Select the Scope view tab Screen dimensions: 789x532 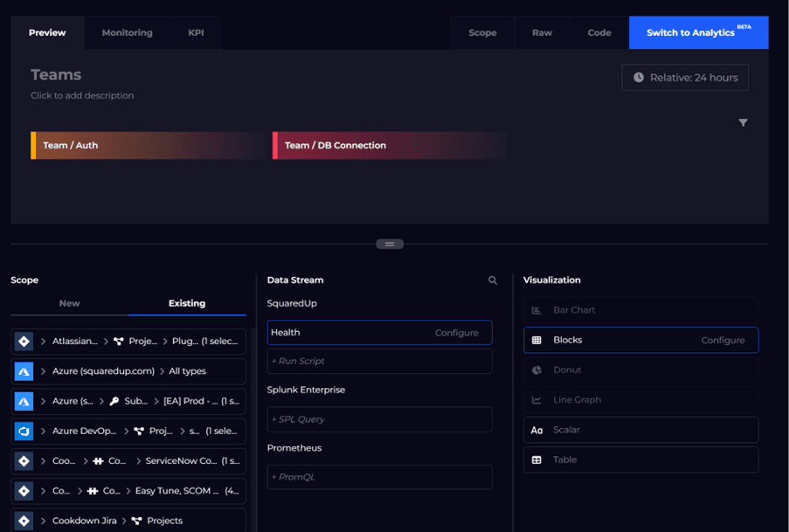(x=482, y=32)
